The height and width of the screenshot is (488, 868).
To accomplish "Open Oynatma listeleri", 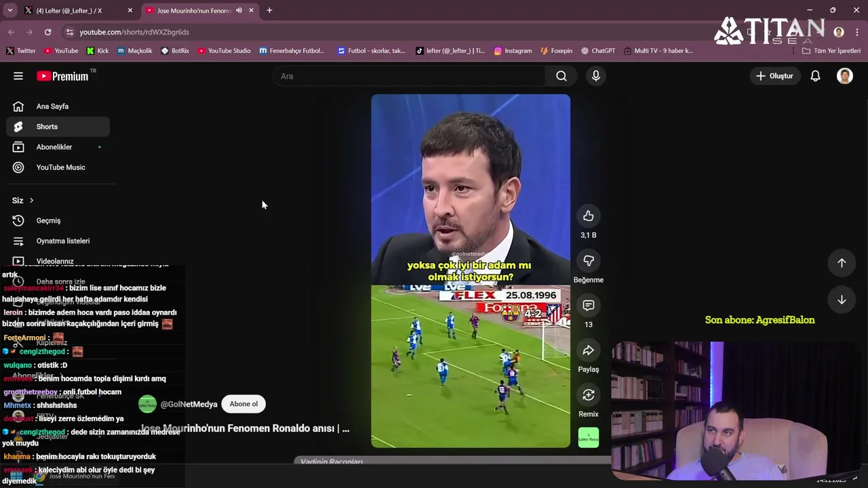I will tap(58, 241).
